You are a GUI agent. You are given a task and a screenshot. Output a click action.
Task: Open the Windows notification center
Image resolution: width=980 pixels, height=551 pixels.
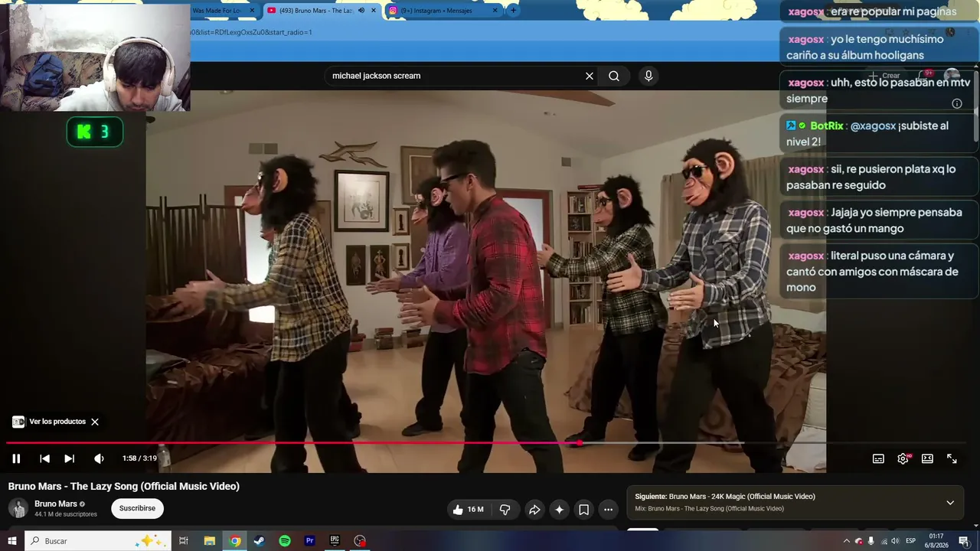tap(964, 541)
